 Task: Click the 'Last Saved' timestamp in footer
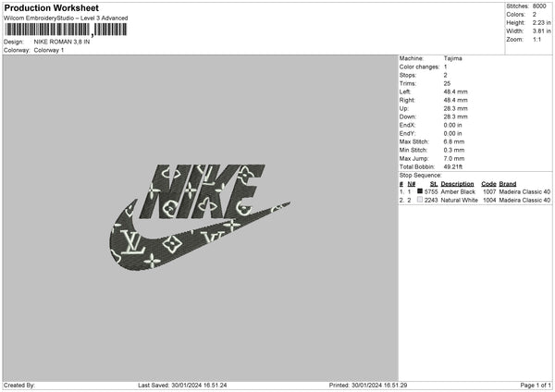pos(182,385)
